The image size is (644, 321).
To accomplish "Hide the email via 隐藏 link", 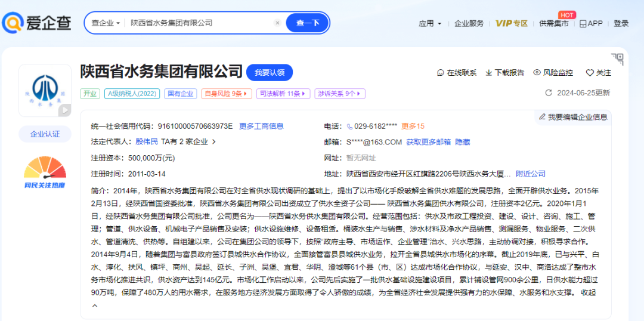I will [462, 142].
